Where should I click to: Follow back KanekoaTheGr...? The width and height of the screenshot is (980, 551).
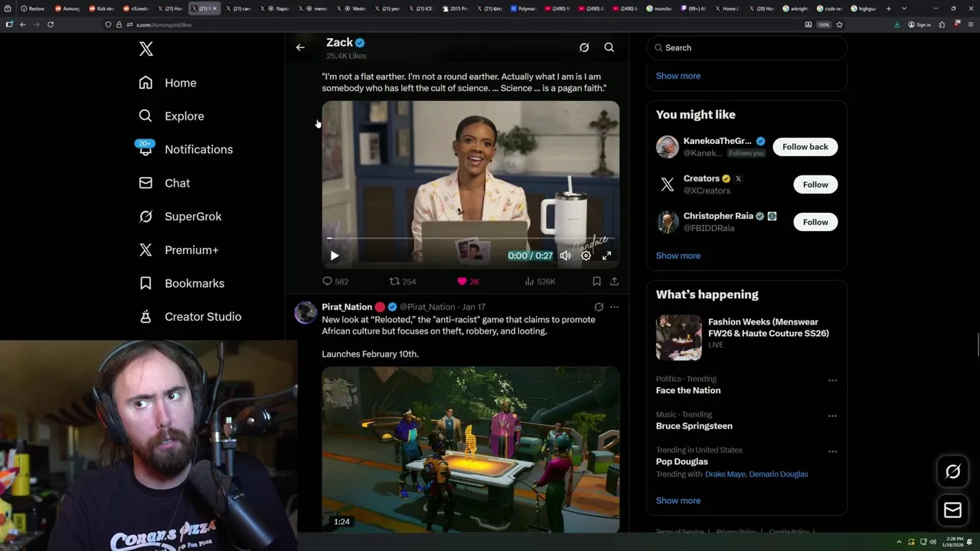tap(805, 147)
